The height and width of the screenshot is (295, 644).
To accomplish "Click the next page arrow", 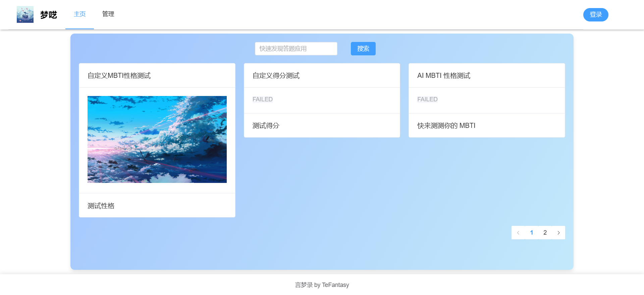I will pos(558,233).
